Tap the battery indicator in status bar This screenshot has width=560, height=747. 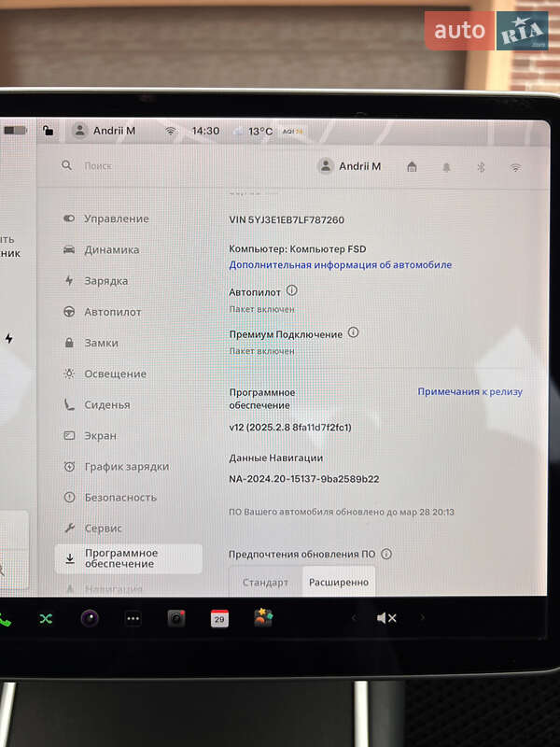click(x=15, y=130)
